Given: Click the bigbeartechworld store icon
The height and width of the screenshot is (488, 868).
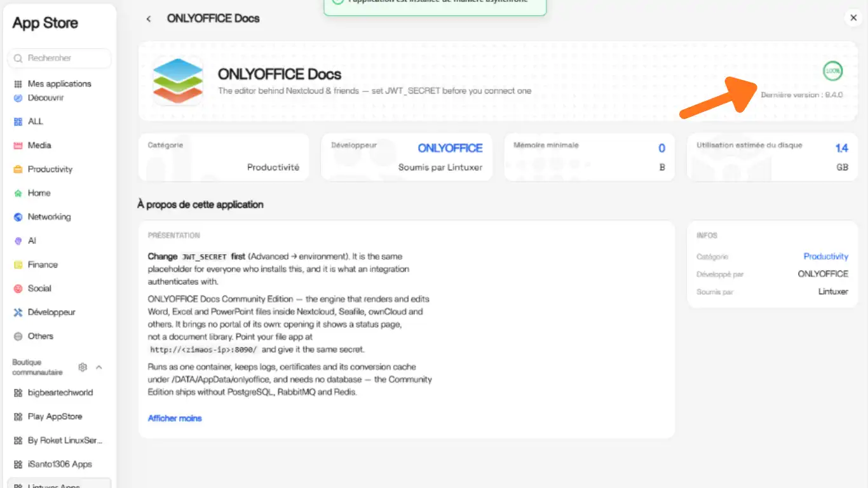Looking at the screenshot, I should 18,393.
